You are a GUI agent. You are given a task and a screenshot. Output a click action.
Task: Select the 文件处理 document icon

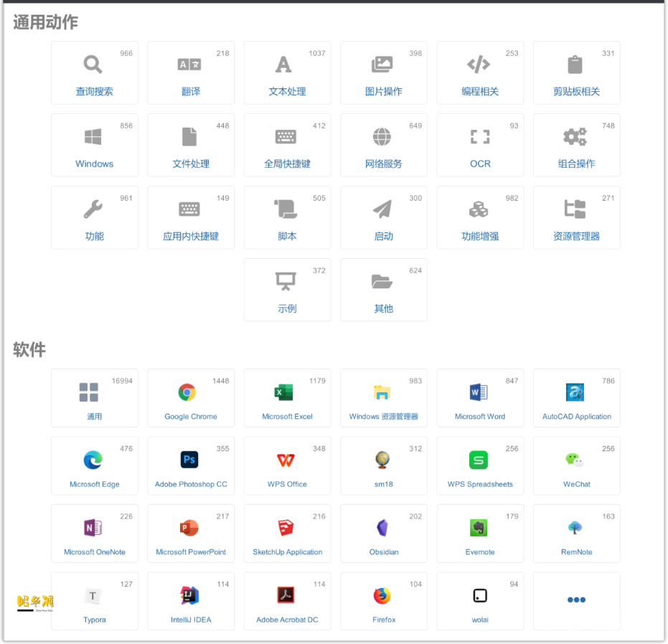(x=189, y=137)
